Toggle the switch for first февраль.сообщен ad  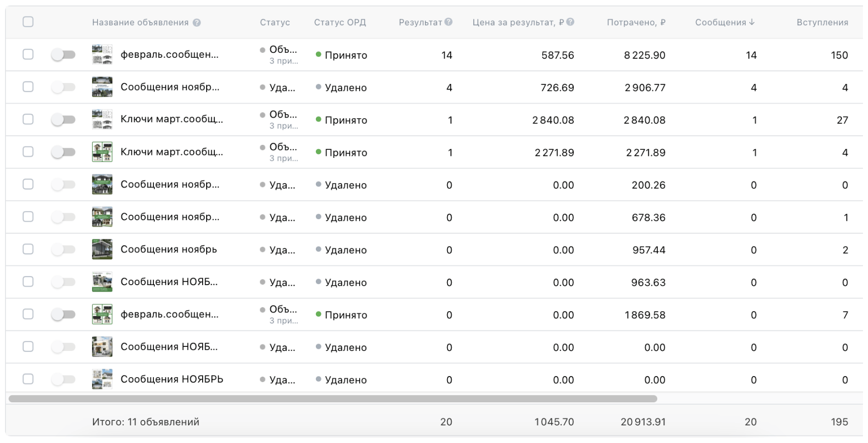pyautogui.click(x=63, y=54)
